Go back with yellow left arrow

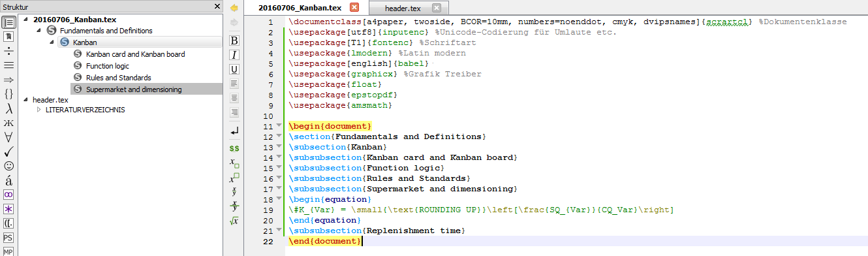tap(234, 8)
